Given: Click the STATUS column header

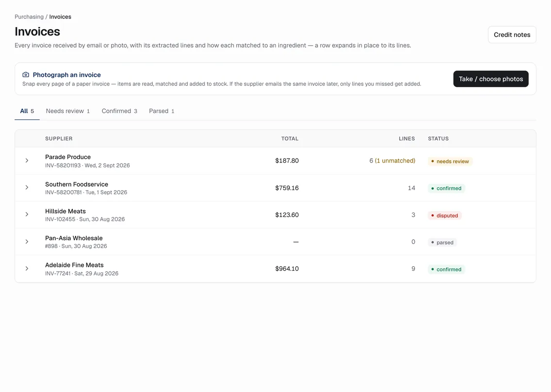Looking at the screenshot, I should click(438, 139).
